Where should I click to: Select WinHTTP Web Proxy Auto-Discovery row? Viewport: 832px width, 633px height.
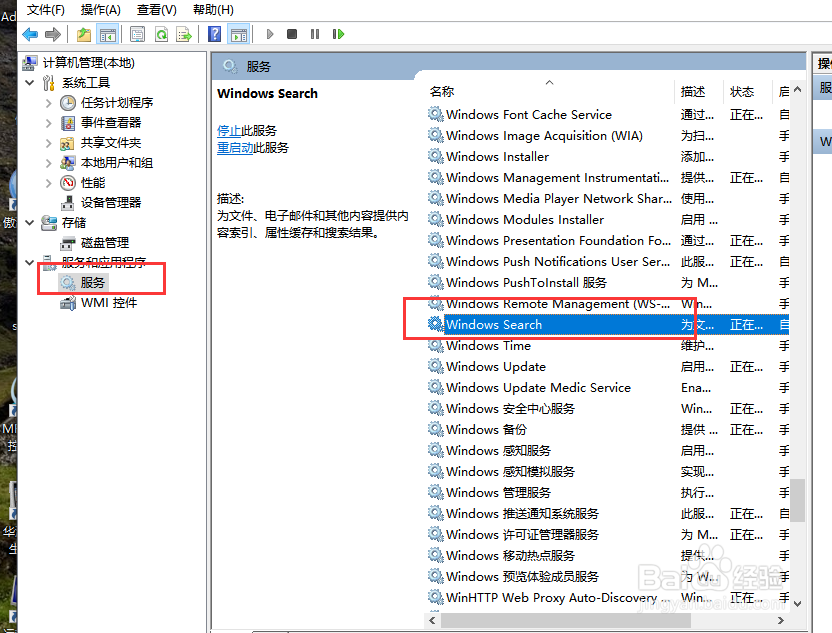coord(608,598)
